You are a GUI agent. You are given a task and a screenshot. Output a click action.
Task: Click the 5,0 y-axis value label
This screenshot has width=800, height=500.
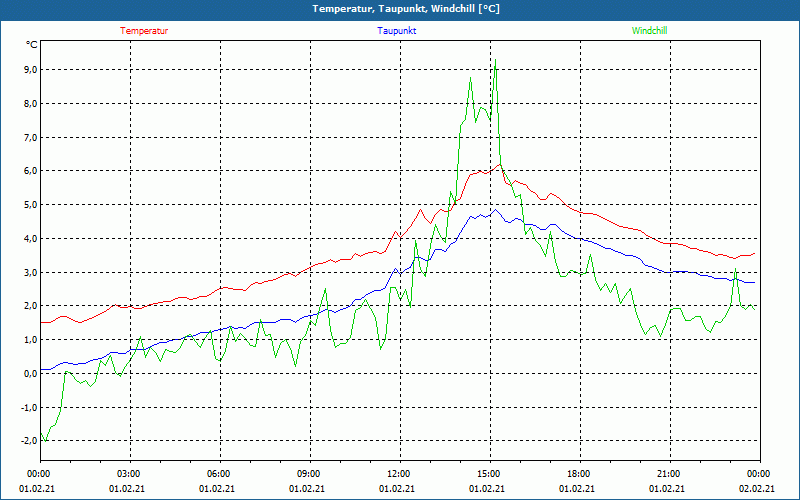[x=30, y=204]
